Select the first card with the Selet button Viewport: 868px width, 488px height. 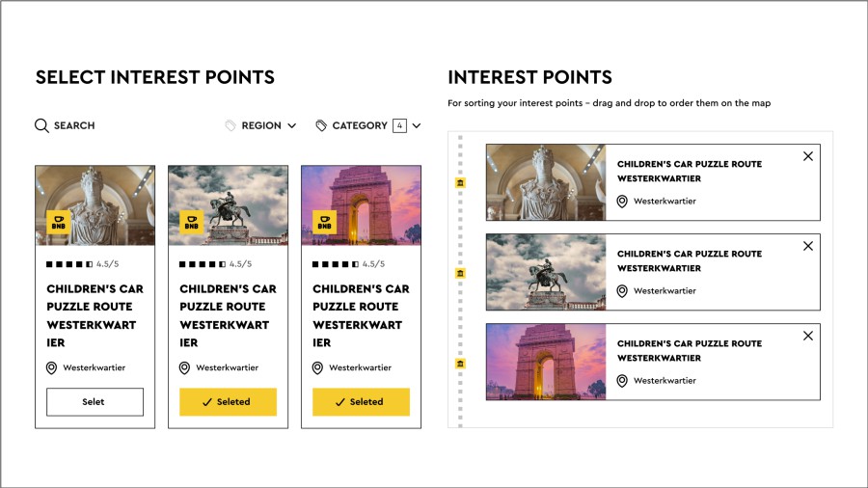pyautogui.click(x=95, y=402)
